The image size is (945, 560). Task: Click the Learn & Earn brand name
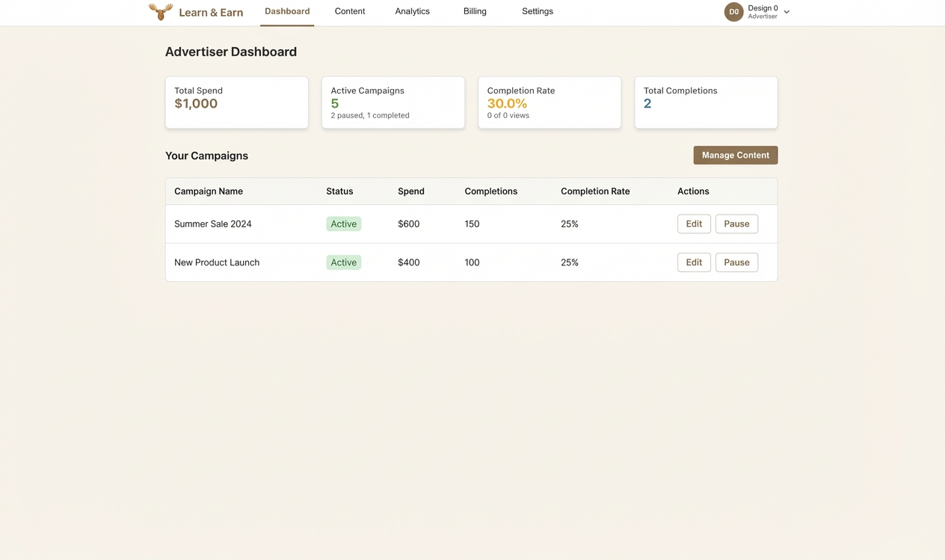coord(211,12)
